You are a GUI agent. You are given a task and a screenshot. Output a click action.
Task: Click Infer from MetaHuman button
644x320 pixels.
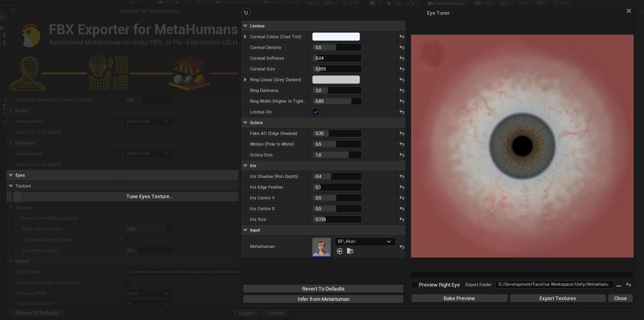[323, 299]
